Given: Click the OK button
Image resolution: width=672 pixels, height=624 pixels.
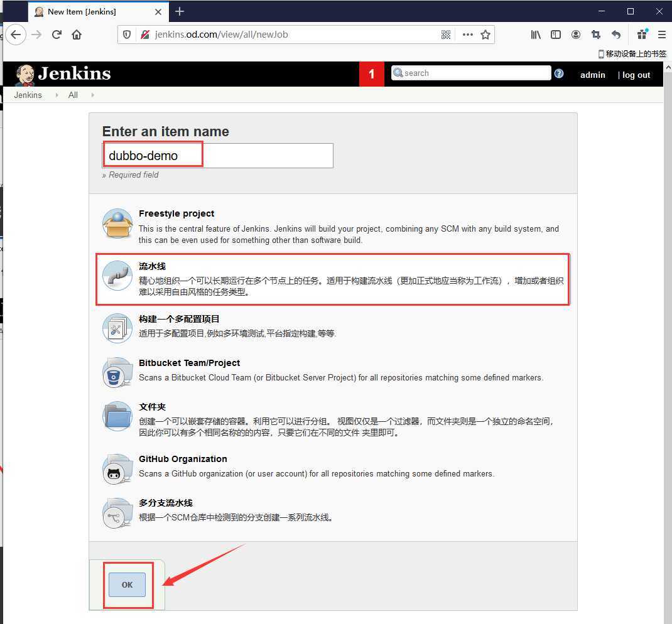Looking at the screenshot, I should [x=127, y=584].
